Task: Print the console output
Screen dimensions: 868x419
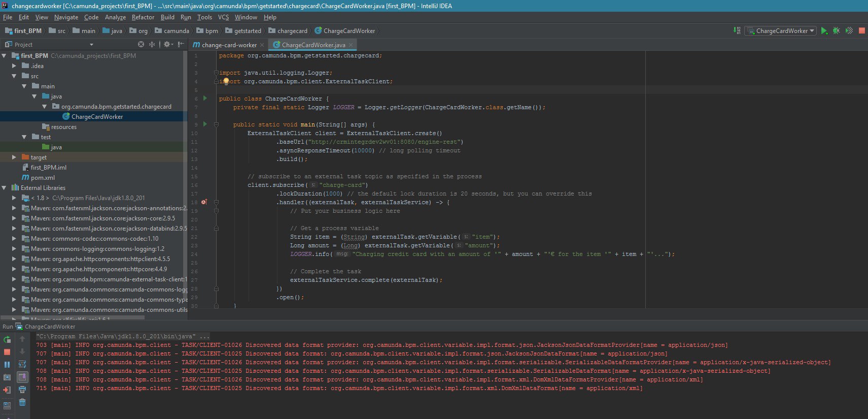Action: pyautogui.click(x=22, y=390)
